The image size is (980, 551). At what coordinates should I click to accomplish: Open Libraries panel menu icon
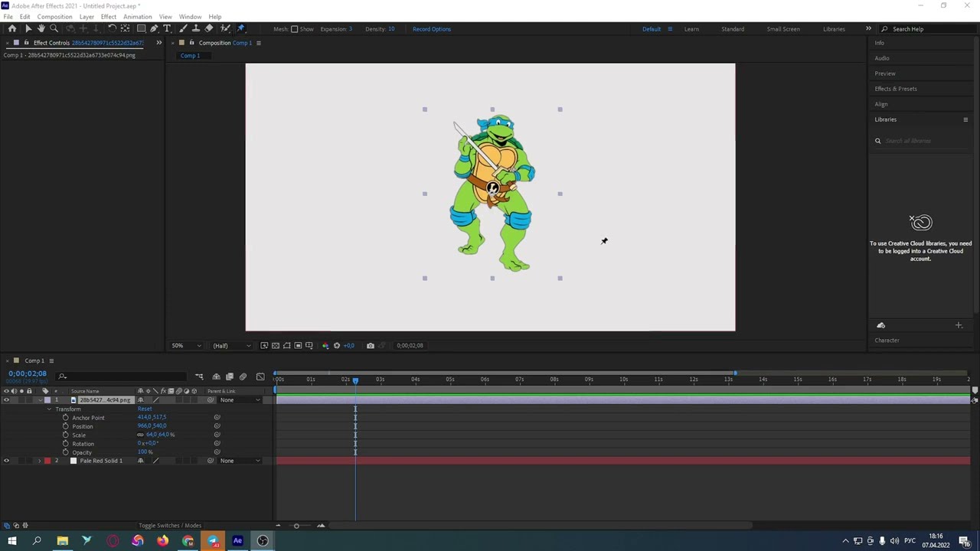click(965, 119)
